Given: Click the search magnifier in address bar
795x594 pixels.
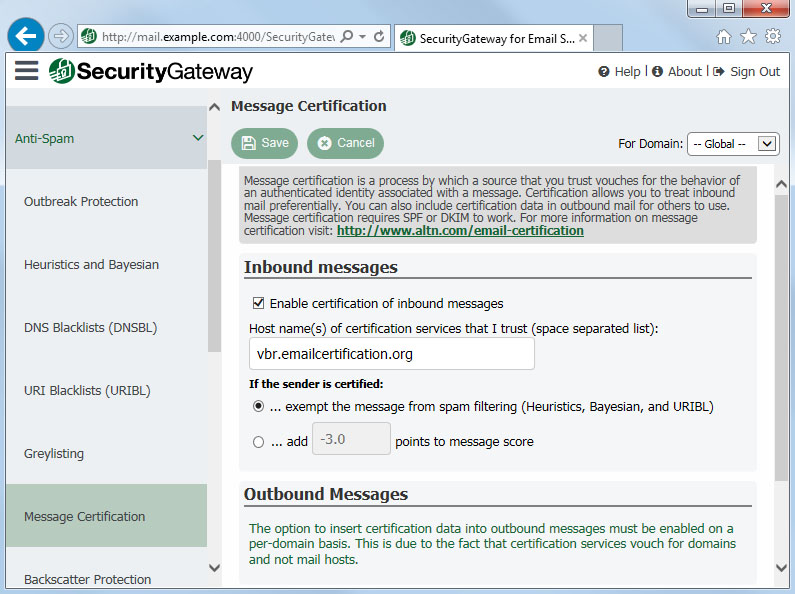Looking at the screenshot, I should point(347,36).
